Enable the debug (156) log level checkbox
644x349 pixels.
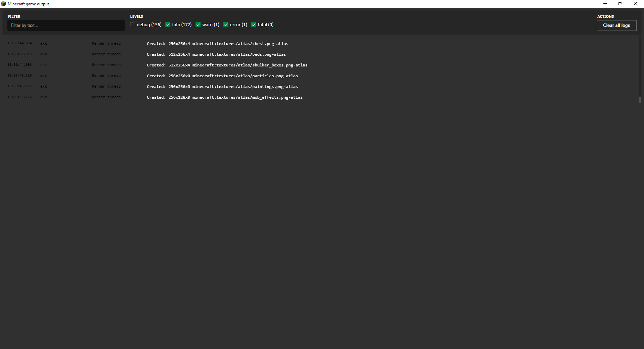[x=132, y=25]
